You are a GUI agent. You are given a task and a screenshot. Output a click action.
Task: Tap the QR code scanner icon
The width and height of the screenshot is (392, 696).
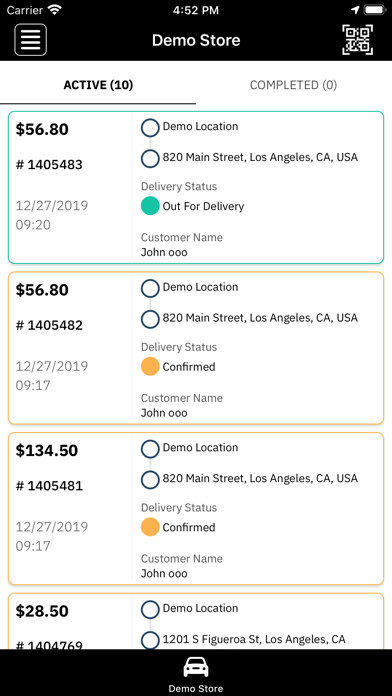tap(357, 40)
